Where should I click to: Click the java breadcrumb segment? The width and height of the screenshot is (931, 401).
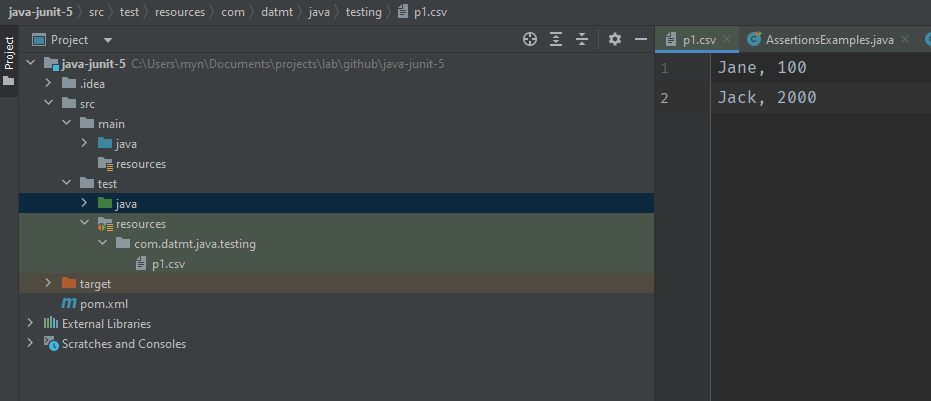[319, 12]
